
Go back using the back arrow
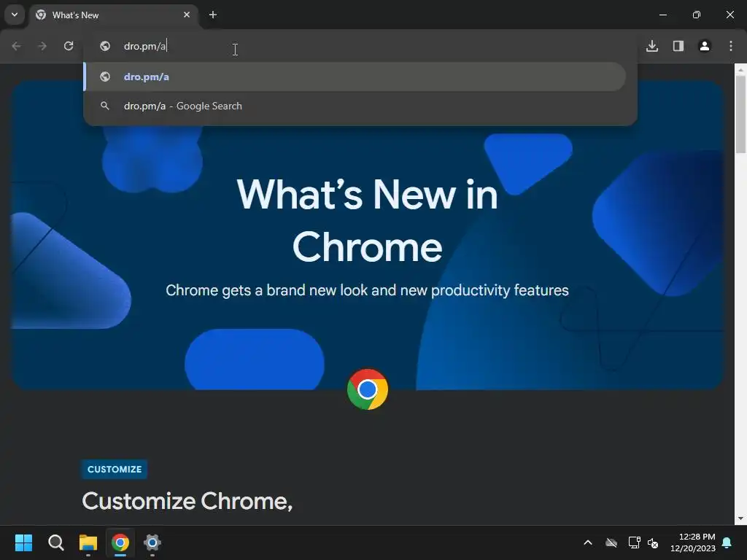(16, 46)
